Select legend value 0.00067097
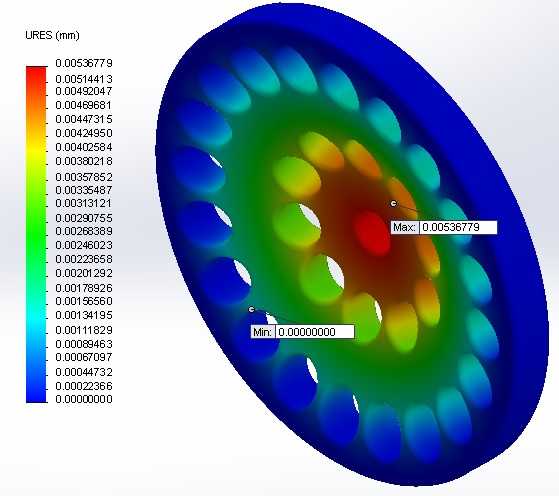559x496 pixels. (84, 357)
